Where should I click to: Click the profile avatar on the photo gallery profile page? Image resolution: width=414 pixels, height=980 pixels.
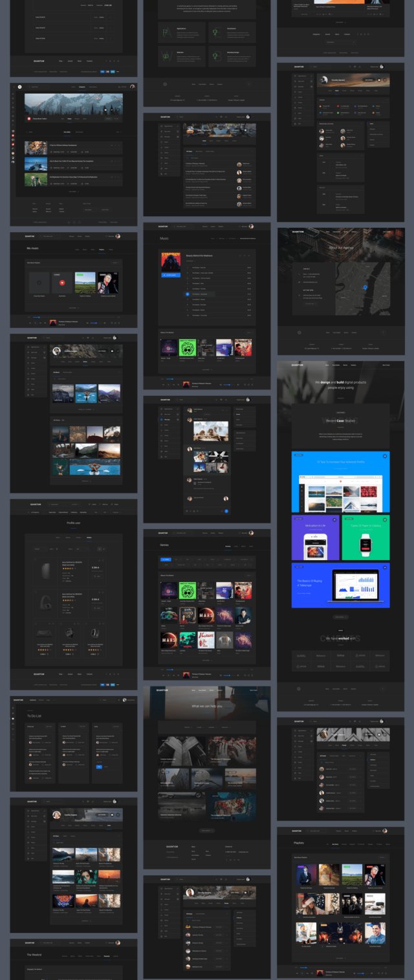pyautogui.click(x=57, y=351)
